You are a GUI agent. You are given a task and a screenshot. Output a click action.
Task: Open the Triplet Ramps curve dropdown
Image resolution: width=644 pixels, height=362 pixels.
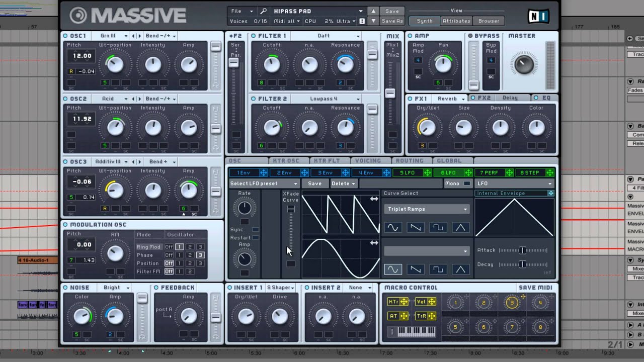point(427,209)
